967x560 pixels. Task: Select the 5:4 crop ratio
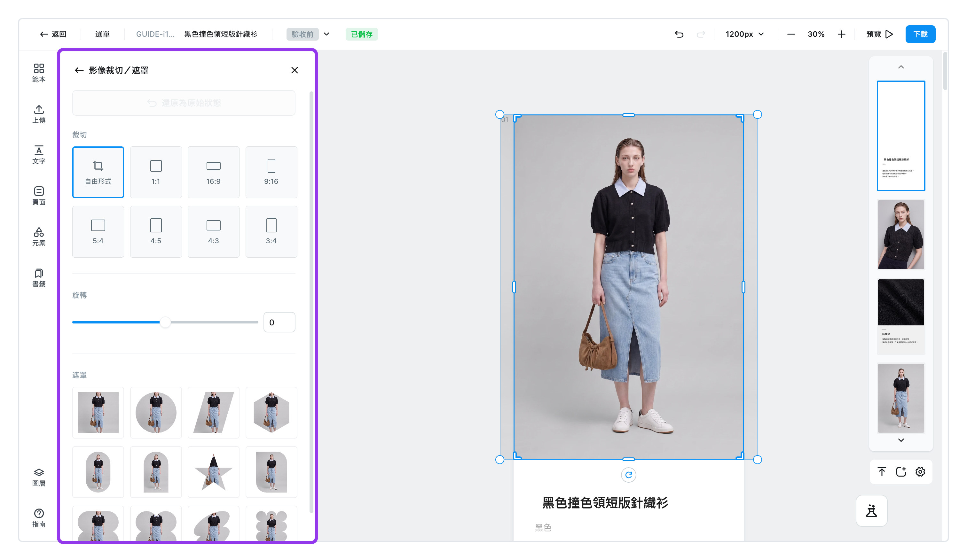(x=98, y=232)
